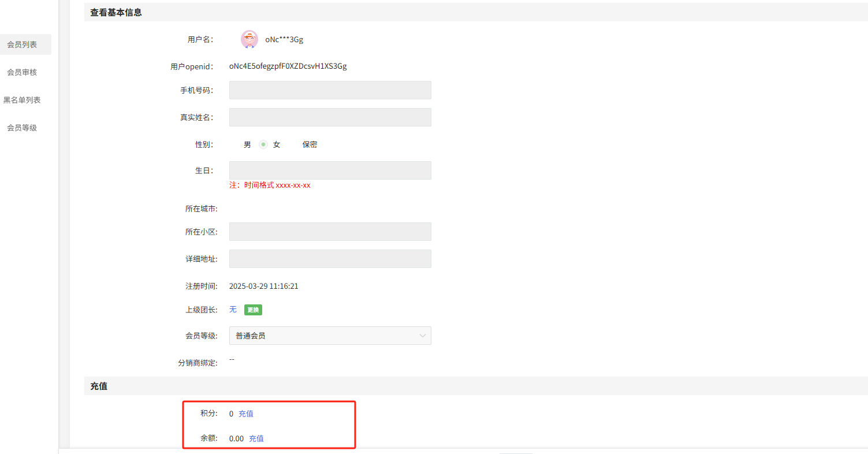Viewport: 868px width, 454px height.
Task: Click the 详细地址 input field
Action: tap(330, 259)
